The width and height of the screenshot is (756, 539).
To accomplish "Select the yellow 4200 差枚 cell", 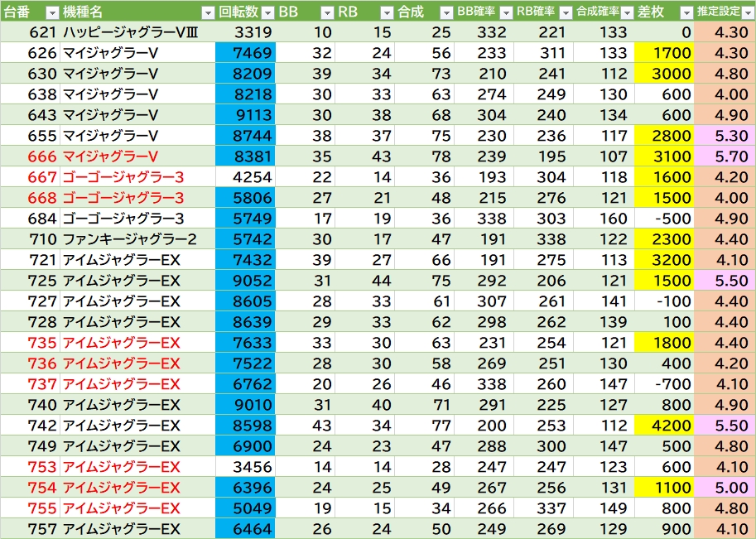I will pos(666,426).
